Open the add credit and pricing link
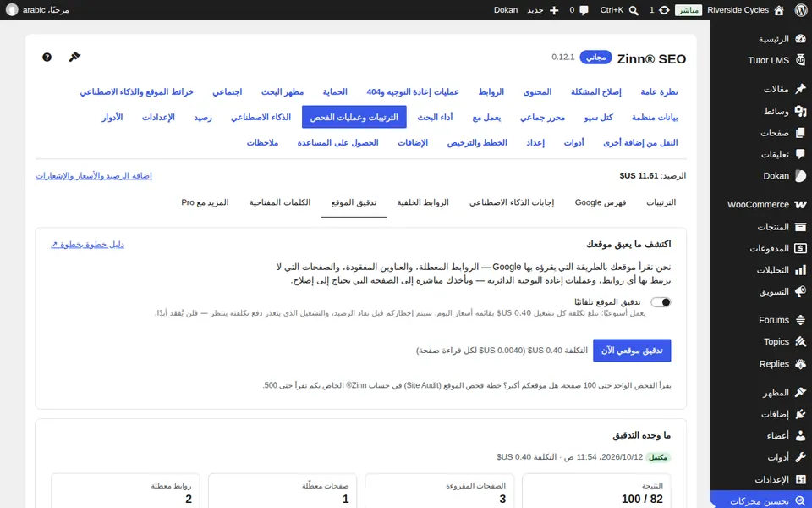The width and height of the screenshot is (812, 508). point(94,176)
